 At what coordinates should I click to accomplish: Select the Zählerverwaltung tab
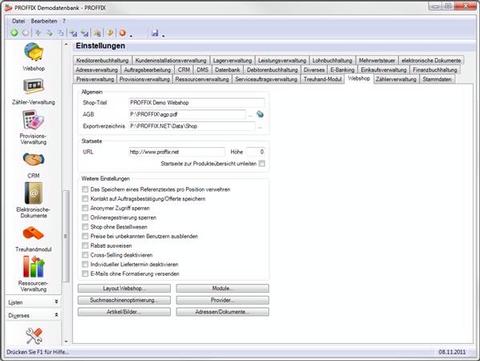coord(396,79)
